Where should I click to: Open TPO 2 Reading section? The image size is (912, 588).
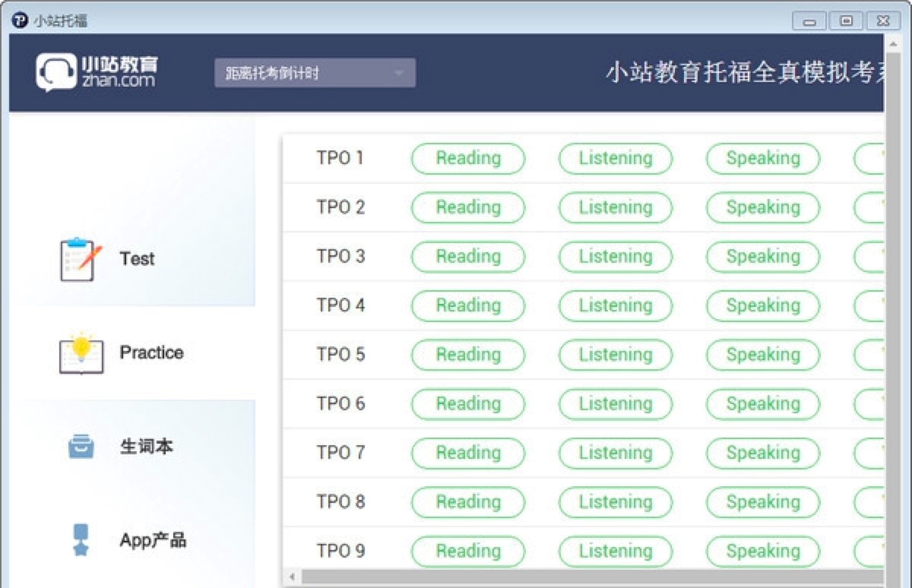click(468, 207)
